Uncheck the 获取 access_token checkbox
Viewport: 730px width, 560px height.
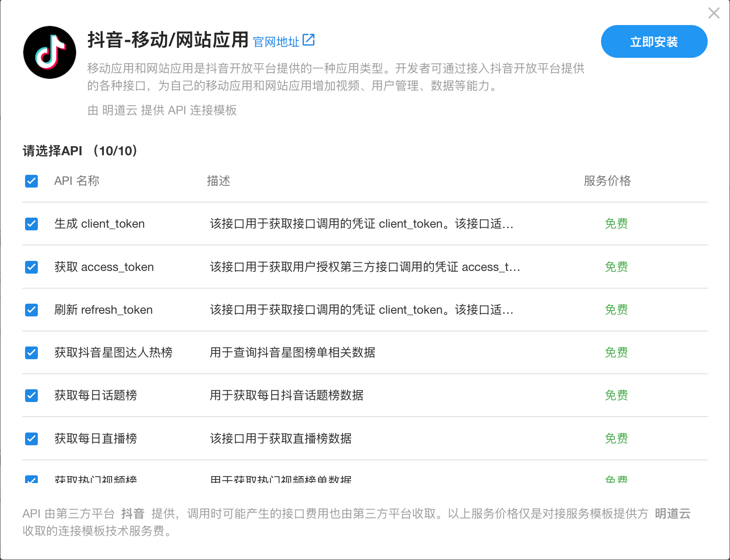[x=31, y=267]
